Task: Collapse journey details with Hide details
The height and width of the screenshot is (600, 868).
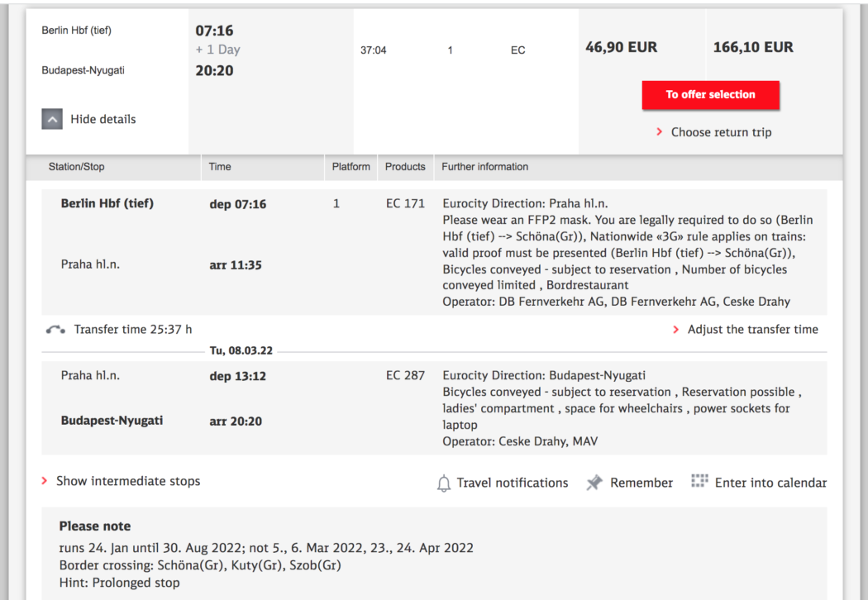Action: 103,119
